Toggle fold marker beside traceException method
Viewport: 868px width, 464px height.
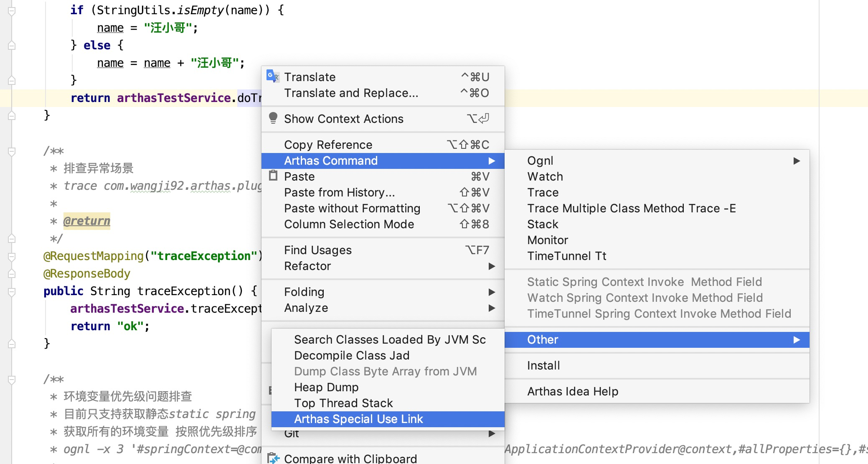[x=12, y=291]
